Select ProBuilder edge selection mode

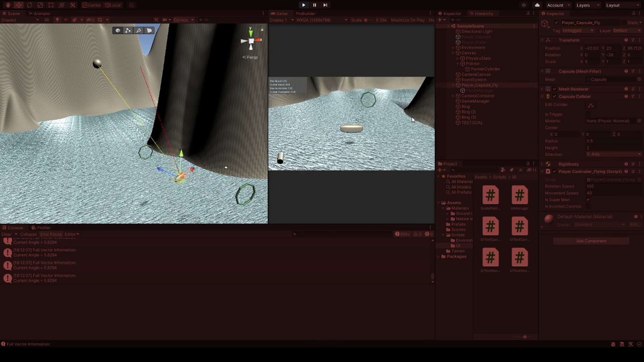[139, 31]
